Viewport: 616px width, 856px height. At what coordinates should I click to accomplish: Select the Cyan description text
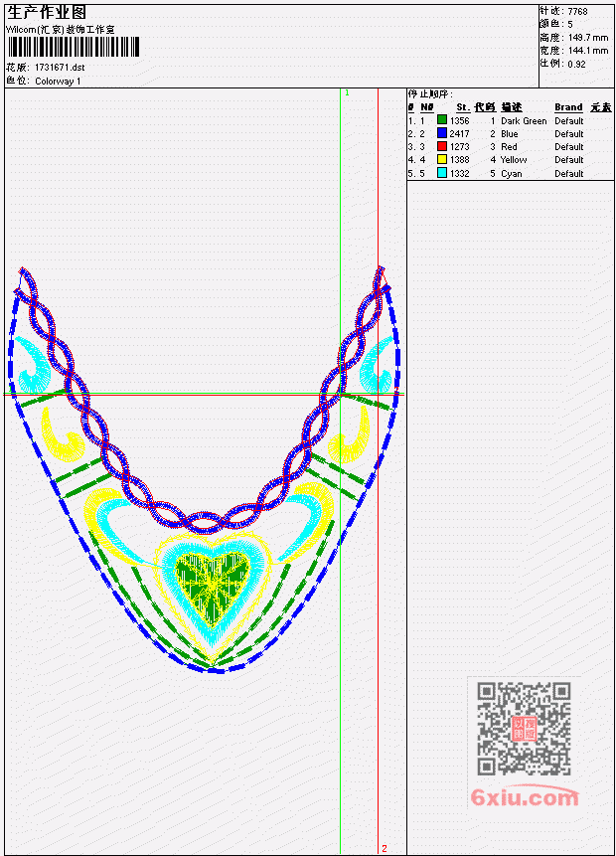512,174
